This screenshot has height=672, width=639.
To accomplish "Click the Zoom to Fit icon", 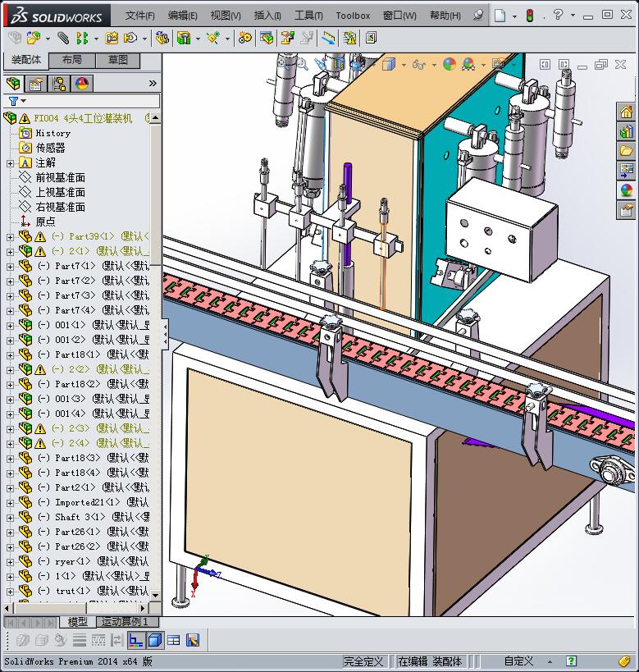I will pos(284,63).
